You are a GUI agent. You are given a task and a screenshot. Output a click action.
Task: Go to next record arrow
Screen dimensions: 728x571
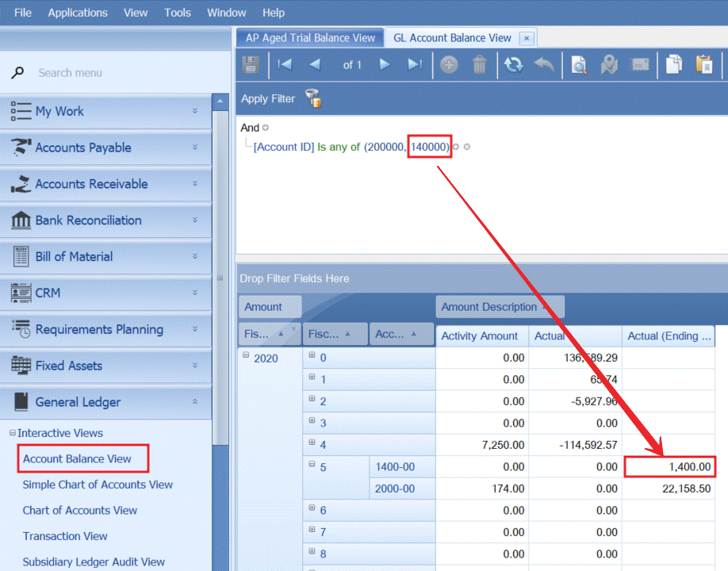[385, 65]
